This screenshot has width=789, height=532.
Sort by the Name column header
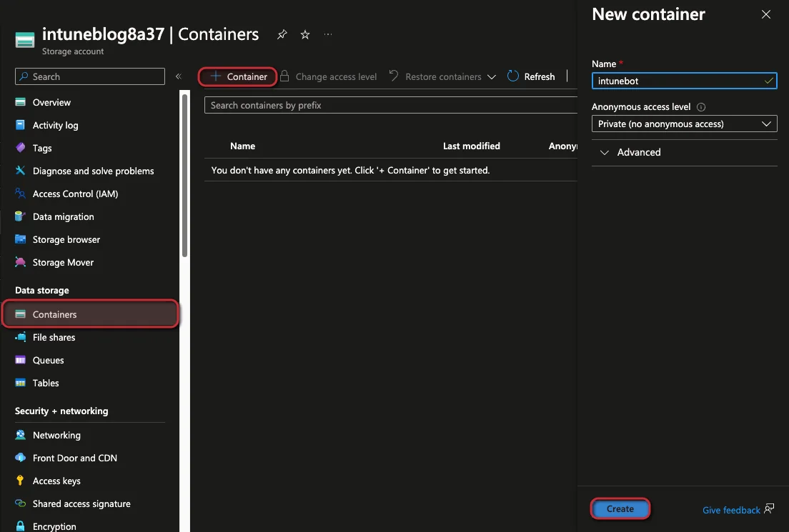(x=242, y=146)
